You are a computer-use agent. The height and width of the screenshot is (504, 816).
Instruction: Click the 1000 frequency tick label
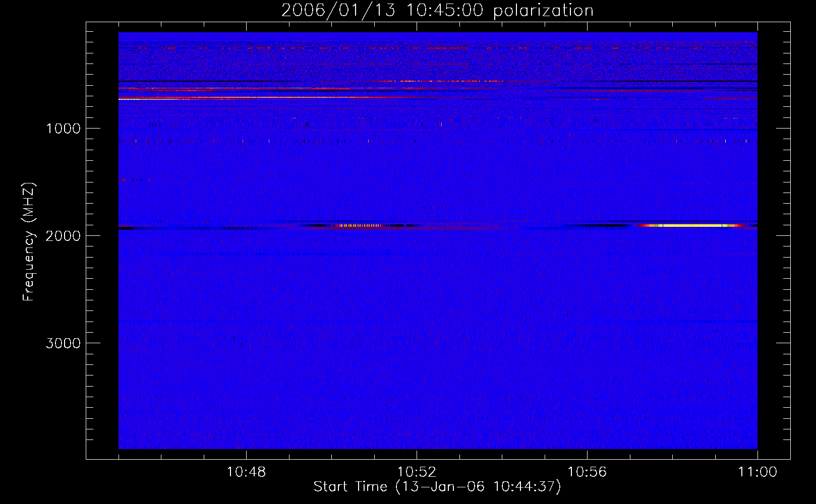tap(63, 129)
